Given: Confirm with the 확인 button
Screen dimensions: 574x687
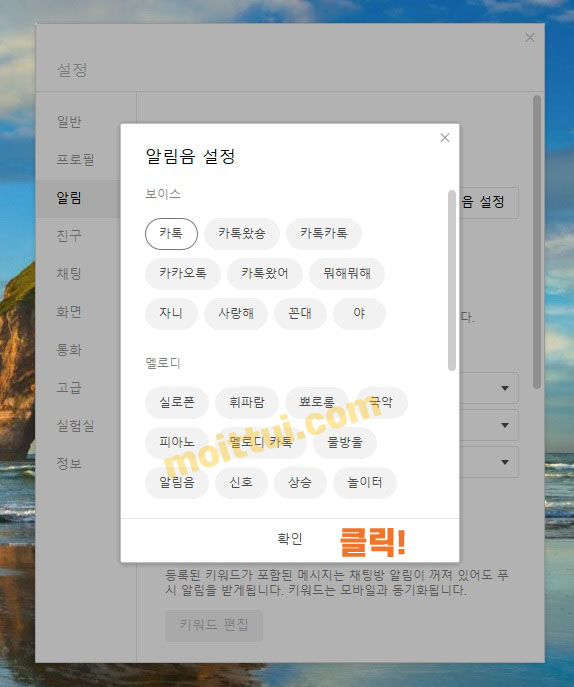Looking at the screenshot, I should [x=290, y=539].
